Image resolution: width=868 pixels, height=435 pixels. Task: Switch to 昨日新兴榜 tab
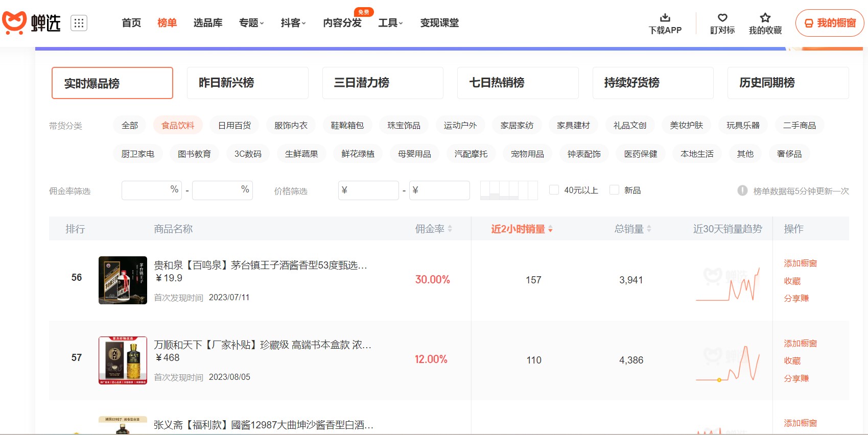pos(247,83)
